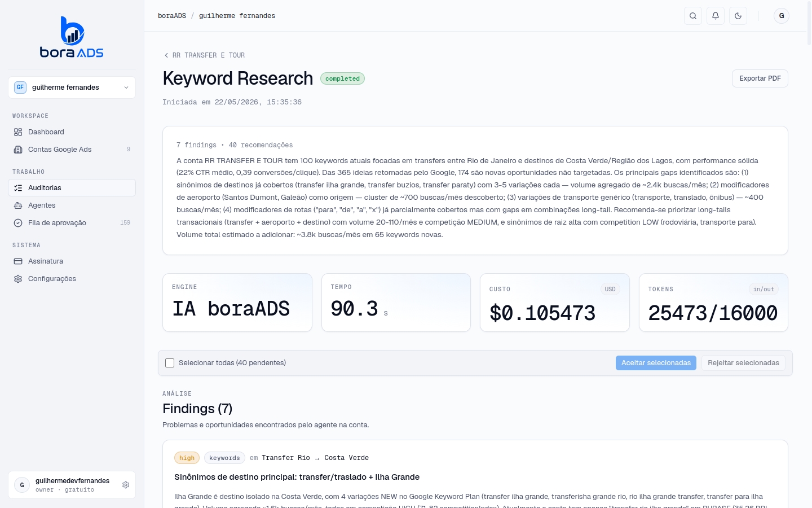Click finding title 'Sinônimos de destino principal'
The width and height of the screenshot is (812, 508).
coord(297,477)
